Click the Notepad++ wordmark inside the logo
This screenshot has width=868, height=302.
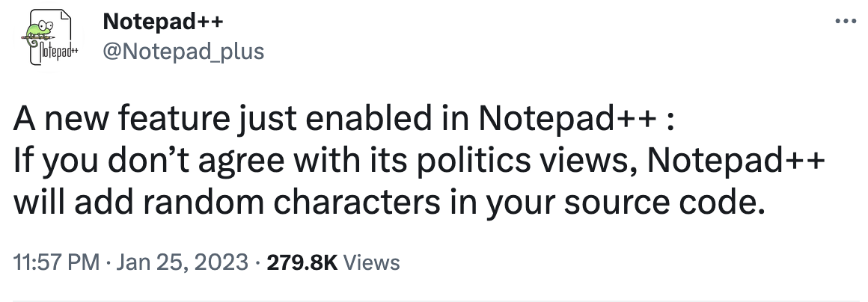click(x=53, y=52)
